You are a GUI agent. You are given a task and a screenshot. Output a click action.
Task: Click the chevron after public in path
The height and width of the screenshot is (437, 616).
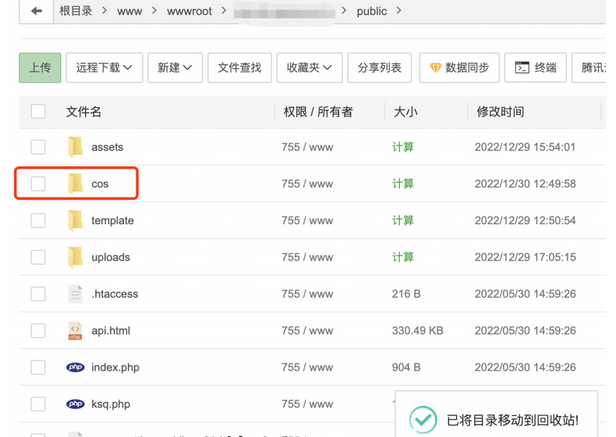coord(399,11)
